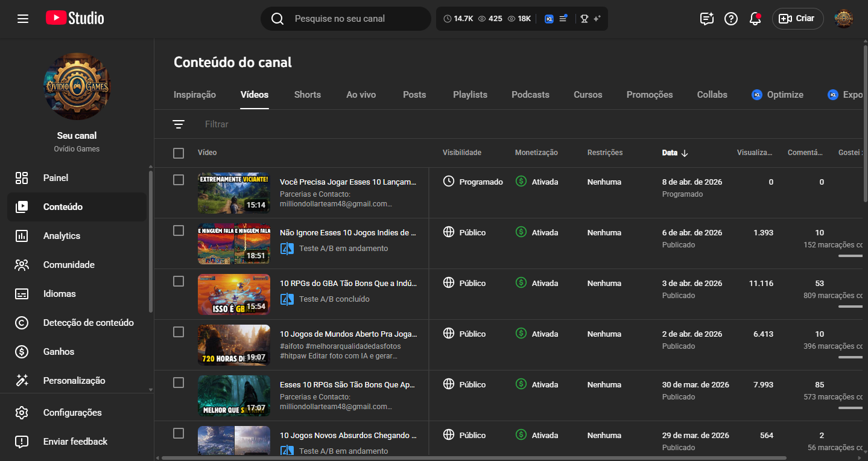Open Ganhos in the sidebar
The height and width of the screenshot is (461, 868).
pyautogui.click(x=59, y=352)
